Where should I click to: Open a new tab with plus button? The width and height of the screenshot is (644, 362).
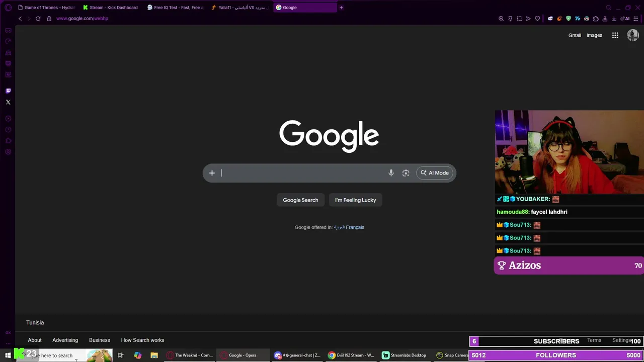(x=341, y=8)
